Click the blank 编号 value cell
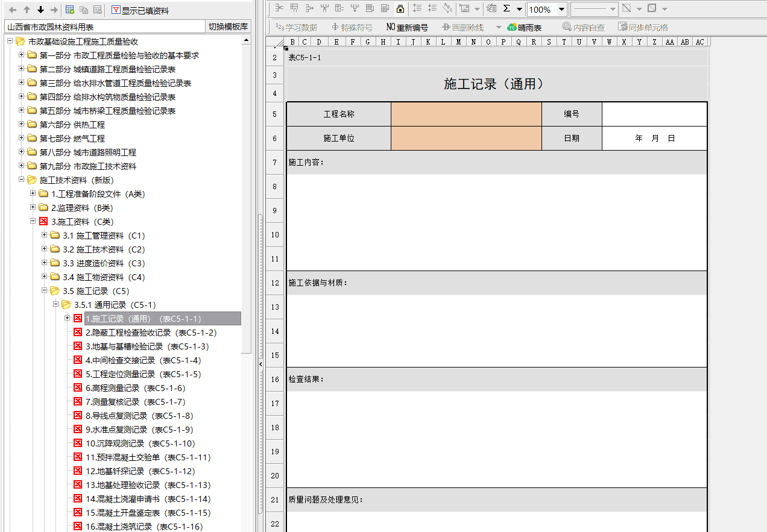Screen dimensions: 767x532 click(654, 114)
